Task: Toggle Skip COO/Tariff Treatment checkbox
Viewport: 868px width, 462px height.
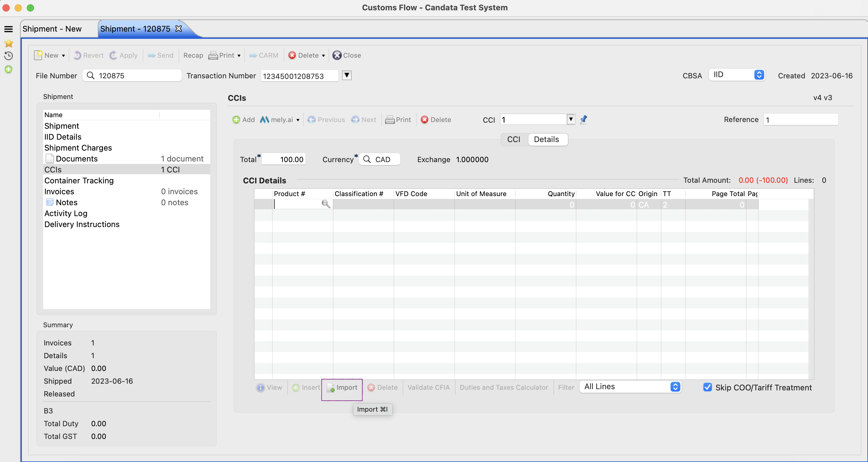Action: coord(708,387)
